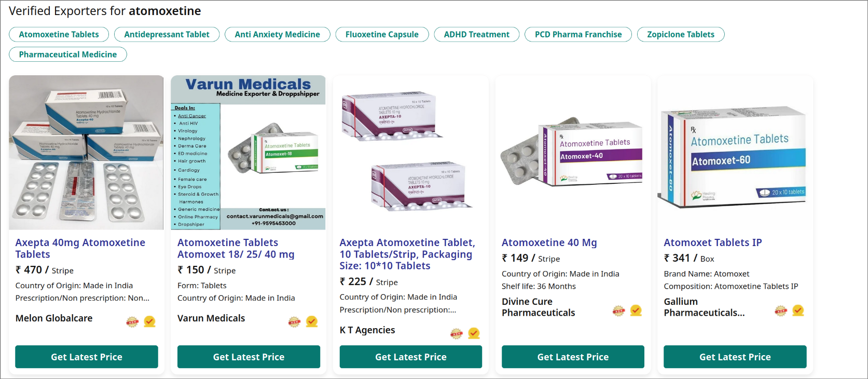
Task: Request latest price from Varun Medicals
Action: click(249, 357)
